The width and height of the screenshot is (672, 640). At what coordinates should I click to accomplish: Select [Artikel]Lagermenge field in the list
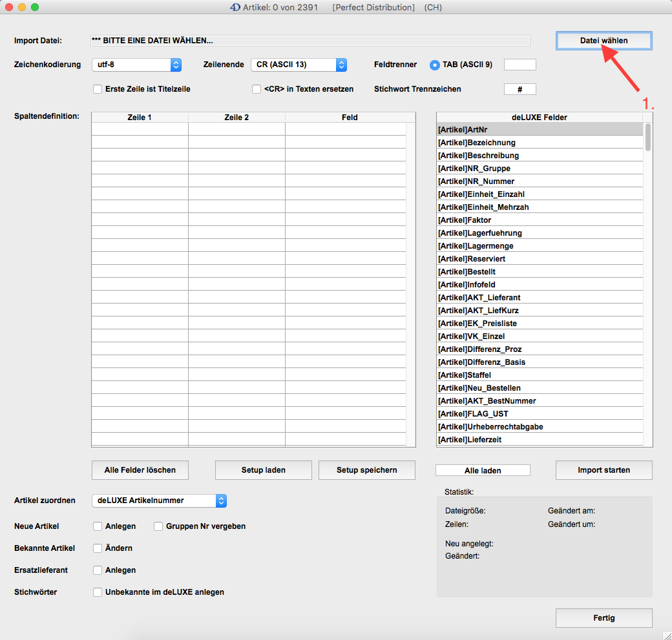tap(540, 246)
